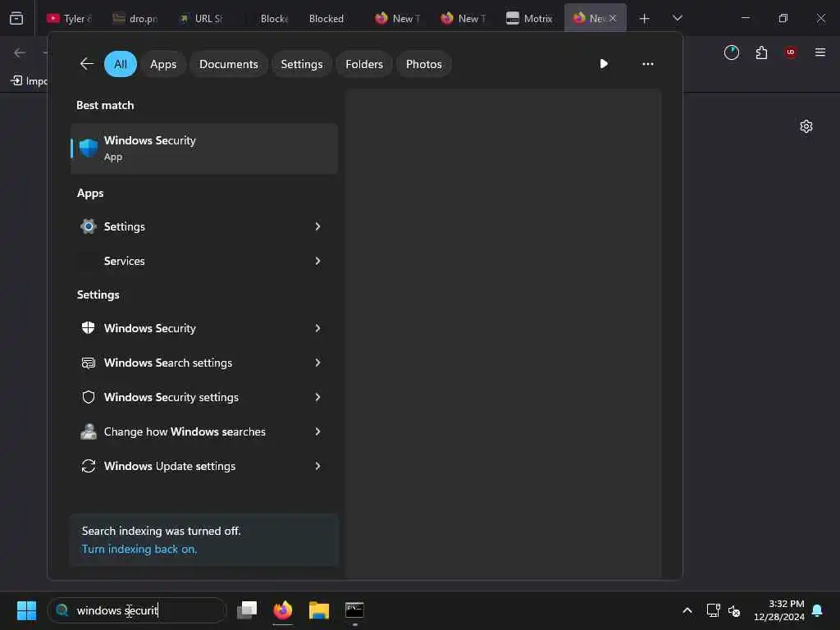Expand the Change how Windows searches chevron

tap(317, 431)
